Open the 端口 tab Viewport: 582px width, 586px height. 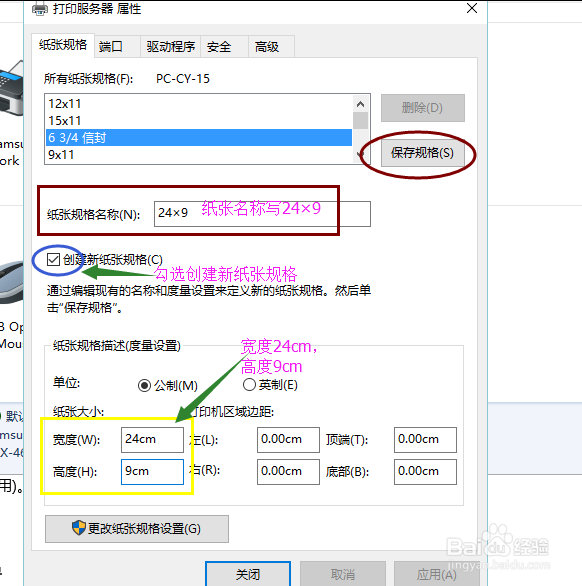pos(117,47)
